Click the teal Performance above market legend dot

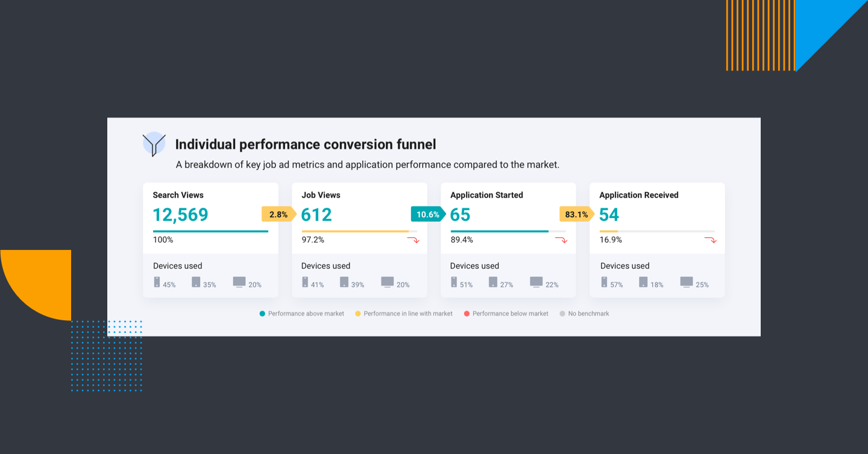point(262,314)
